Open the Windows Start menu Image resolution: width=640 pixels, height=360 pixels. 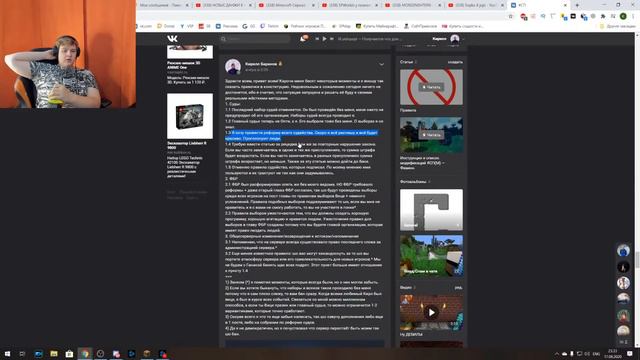pos(7,353)
